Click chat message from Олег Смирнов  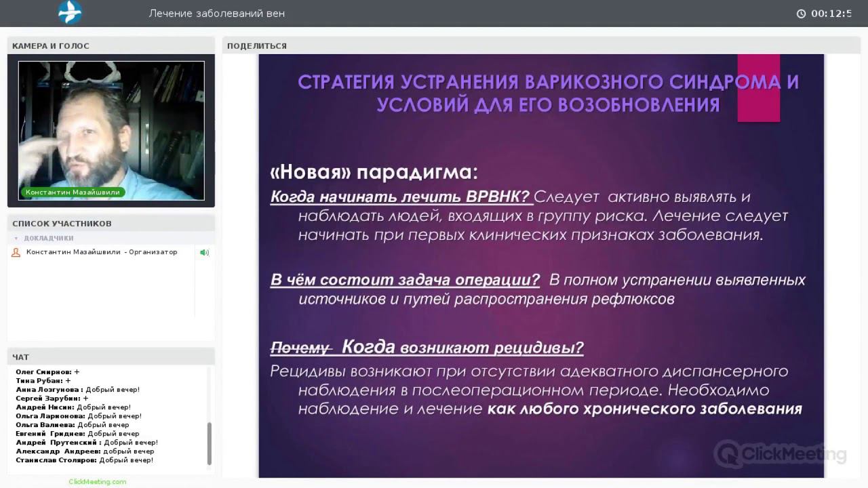click(47, 372)
